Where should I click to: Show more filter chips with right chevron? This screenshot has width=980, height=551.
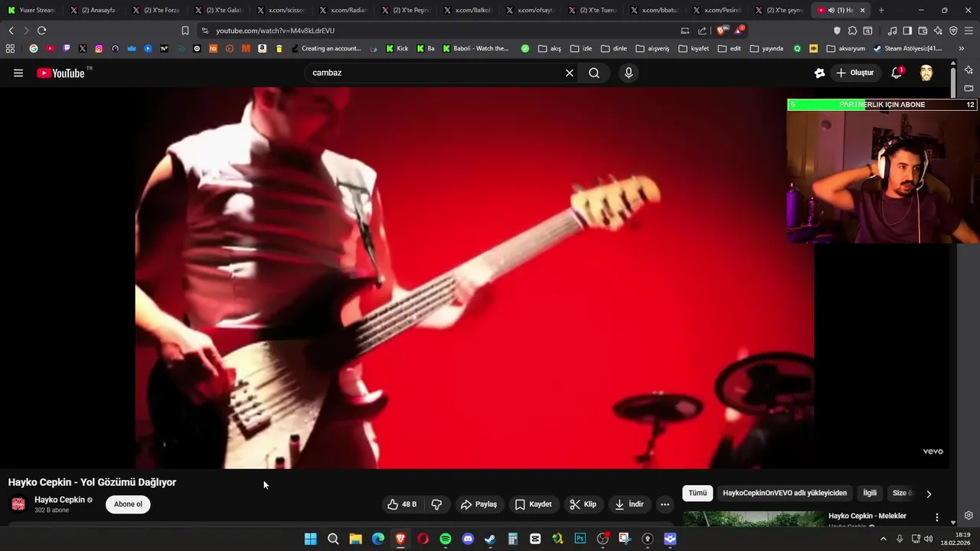click(x=929, y=494)
